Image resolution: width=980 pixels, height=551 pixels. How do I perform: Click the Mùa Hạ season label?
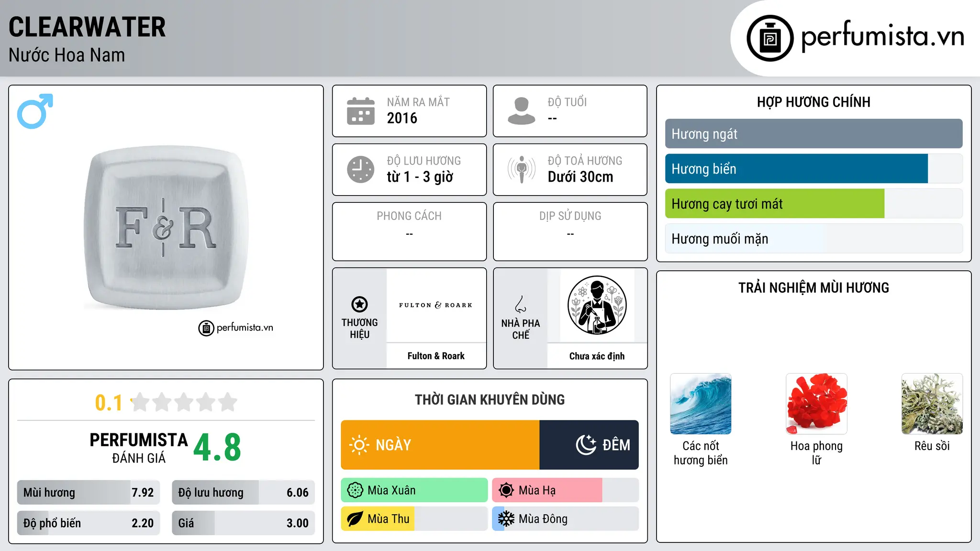[537, 490]
